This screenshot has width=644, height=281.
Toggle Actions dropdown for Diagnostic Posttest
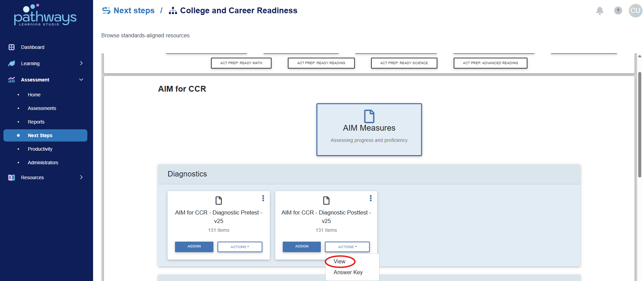coord(347,247)
